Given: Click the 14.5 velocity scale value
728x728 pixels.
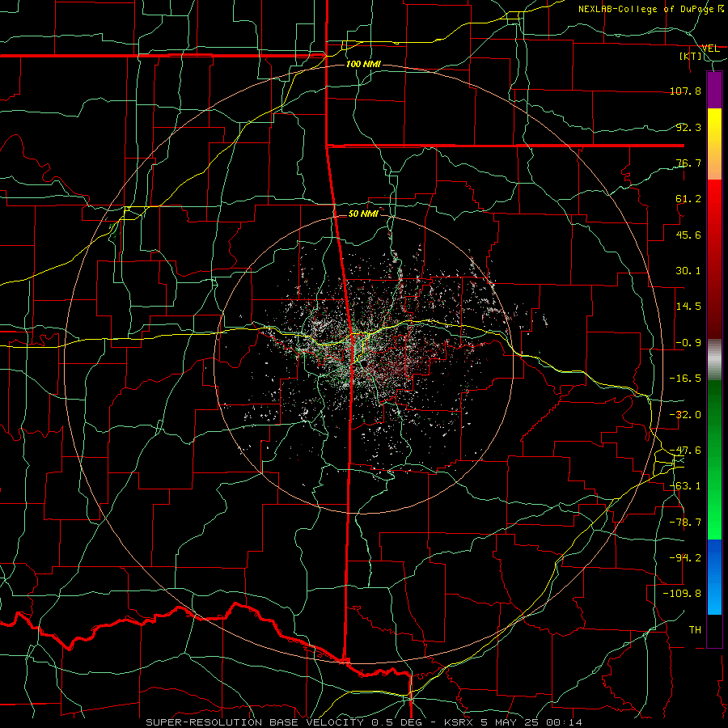Looking at the screenshot, I should click(x=688, y=307).
